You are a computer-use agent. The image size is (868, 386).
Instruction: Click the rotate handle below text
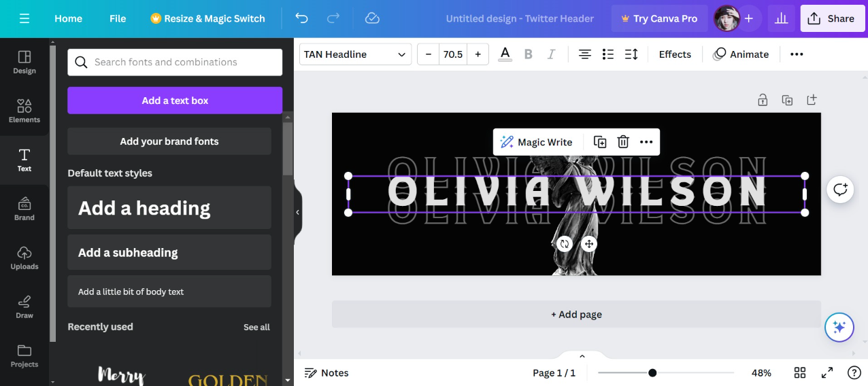(564, 243)
